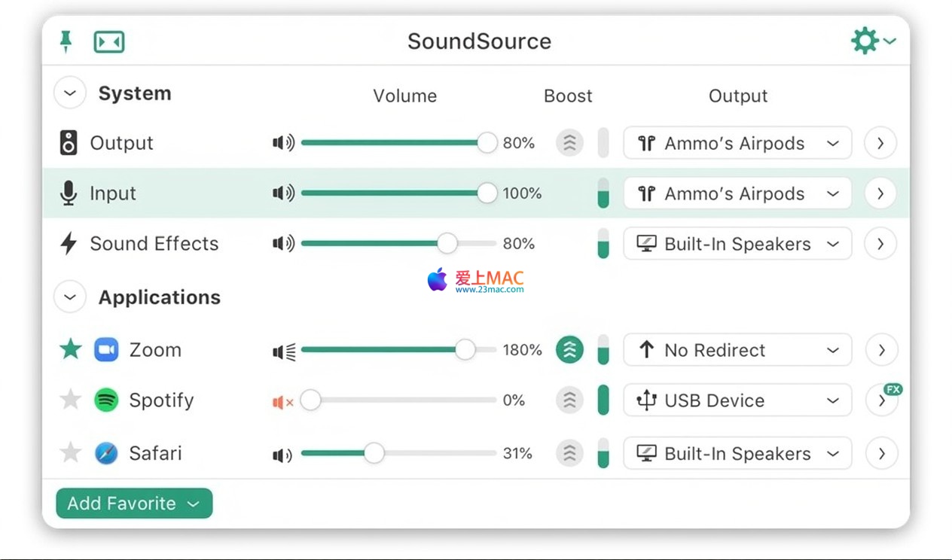The height and width of the screenshot is (560, 952).
Task: Click the Zoom volume speaker icon
Action: (x=284, y=351)
